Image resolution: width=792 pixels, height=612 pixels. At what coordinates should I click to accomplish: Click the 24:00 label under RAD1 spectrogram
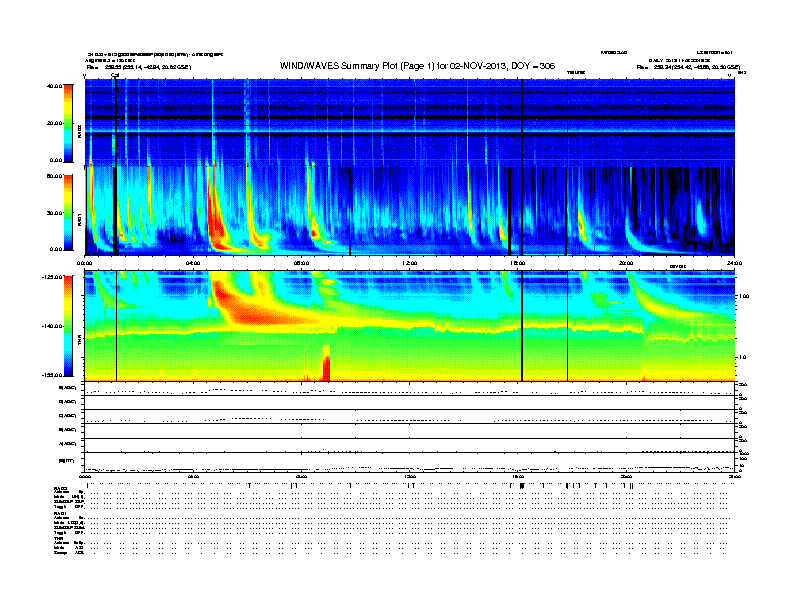point(734,263)
